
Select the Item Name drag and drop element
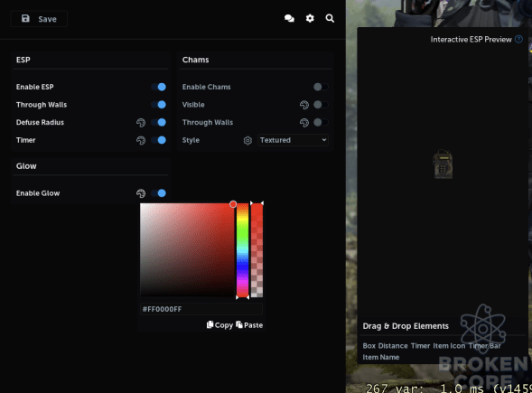pyautogui.click(x=380, y=357)
